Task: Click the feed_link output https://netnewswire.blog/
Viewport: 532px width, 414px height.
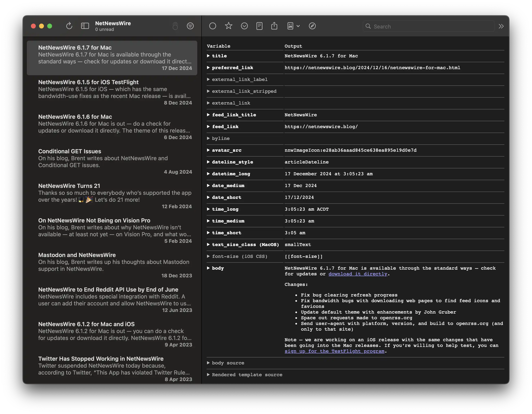Action: (x=321, y=127)
